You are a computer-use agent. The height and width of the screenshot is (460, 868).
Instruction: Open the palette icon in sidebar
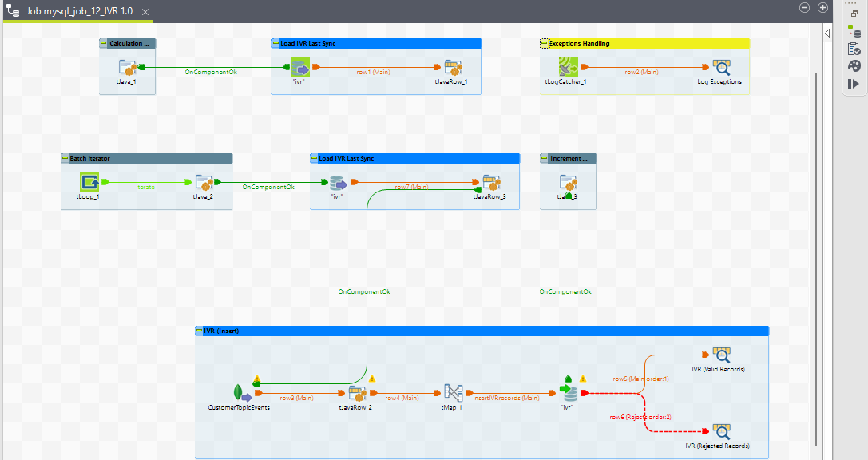(x=854, y=65)
